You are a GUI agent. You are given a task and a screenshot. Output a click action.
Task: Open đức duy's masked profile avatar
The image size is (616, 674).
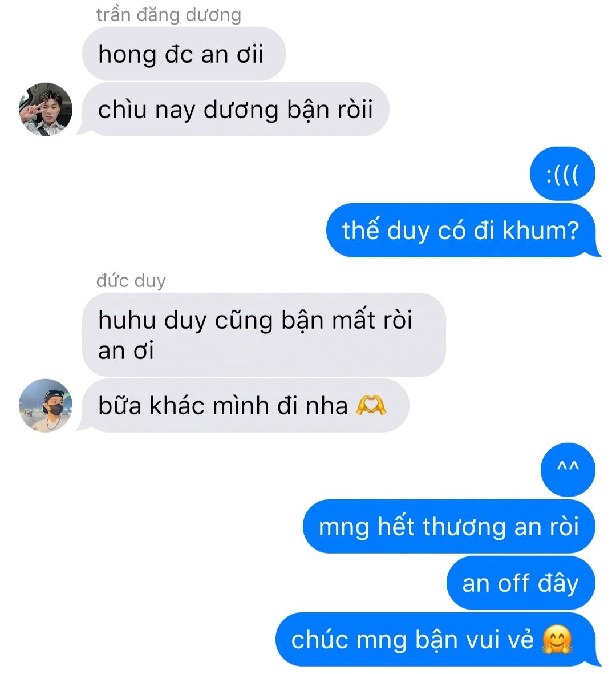pyautogui.click(x=46, y=405)
